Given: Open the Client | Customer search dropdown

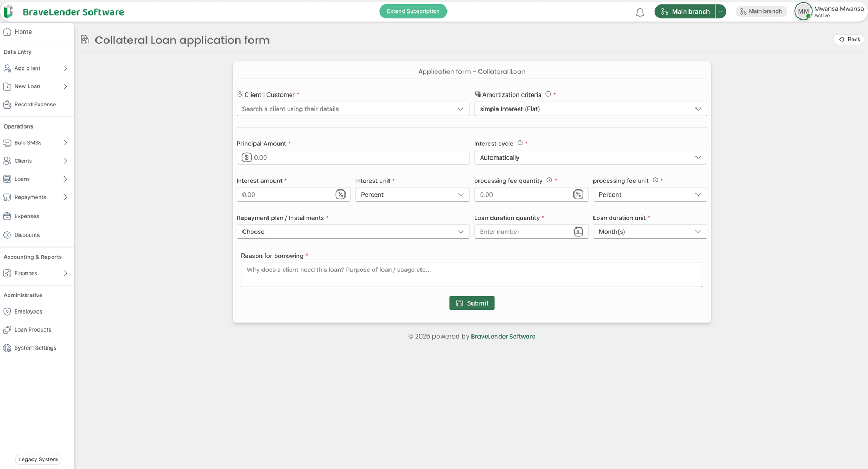Looking at the screenshot, I should point(353,109).
